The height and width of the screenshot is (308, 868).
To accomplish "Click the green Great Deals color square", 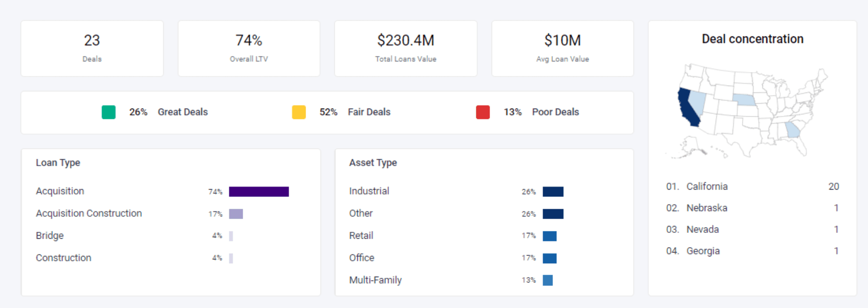I will pyautogui.click(x=109, y=112).
